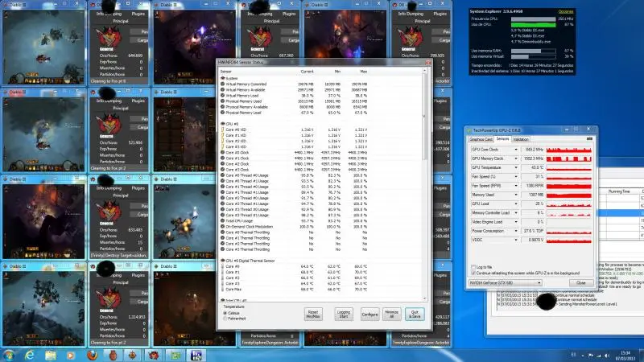Click the Total CPU Usage sensor row
Screen dimensions: 644x362
click(294, 220)
